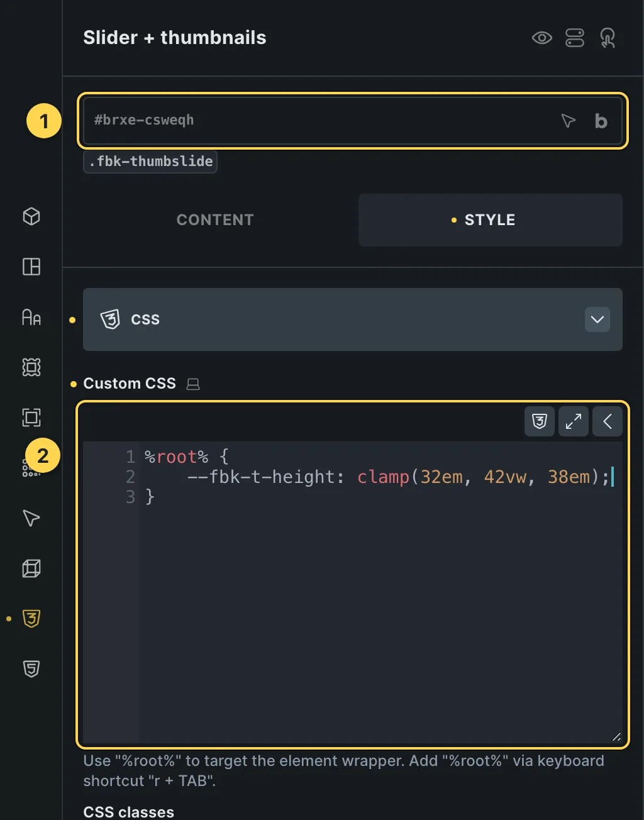Switch to the CONTENT tab
Screen dimensions: 644x820
(x=215, y=220)
